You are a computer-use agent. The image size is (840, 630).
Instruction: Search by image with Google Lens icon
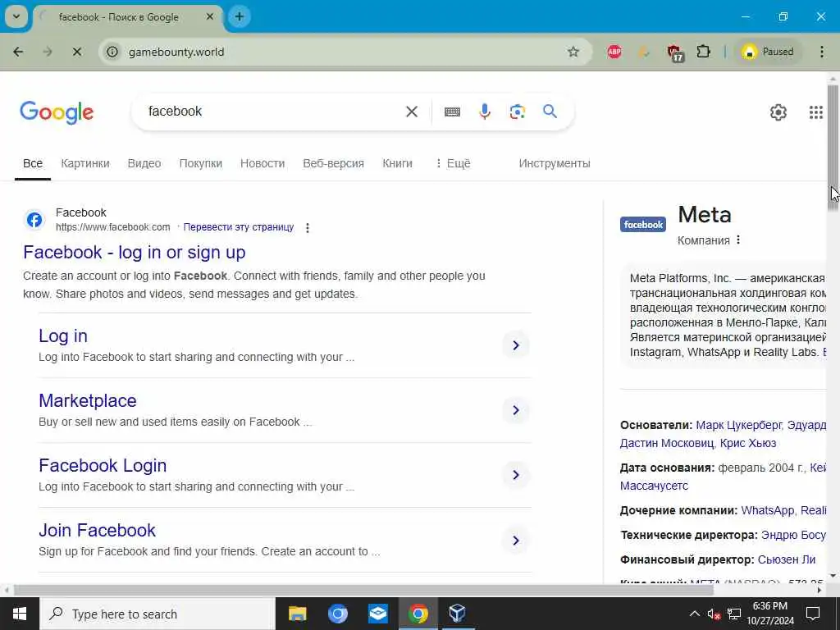517,112
